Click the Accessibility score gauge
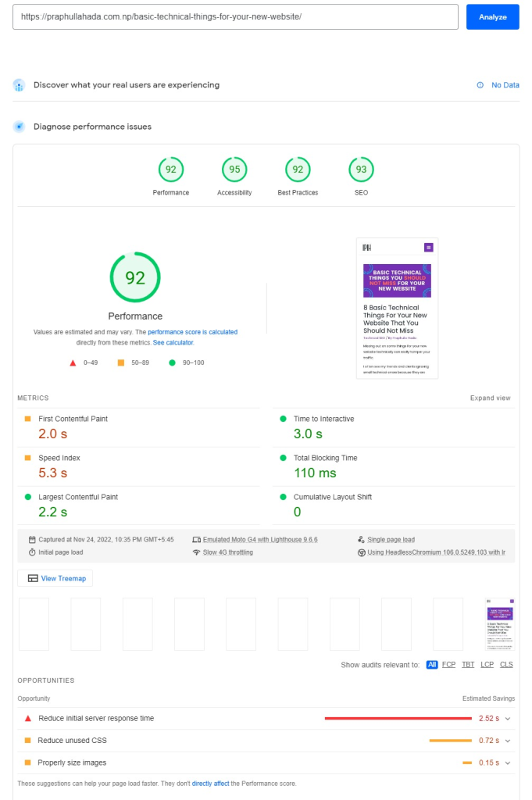 coord(234,170)
